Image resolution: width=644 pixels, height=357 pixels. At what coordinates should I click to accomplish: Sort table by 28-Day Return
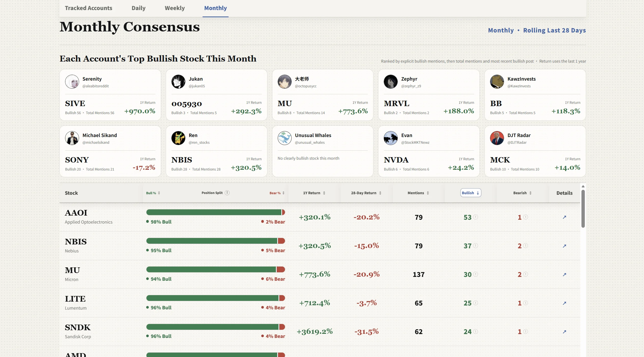click(366, 193)
